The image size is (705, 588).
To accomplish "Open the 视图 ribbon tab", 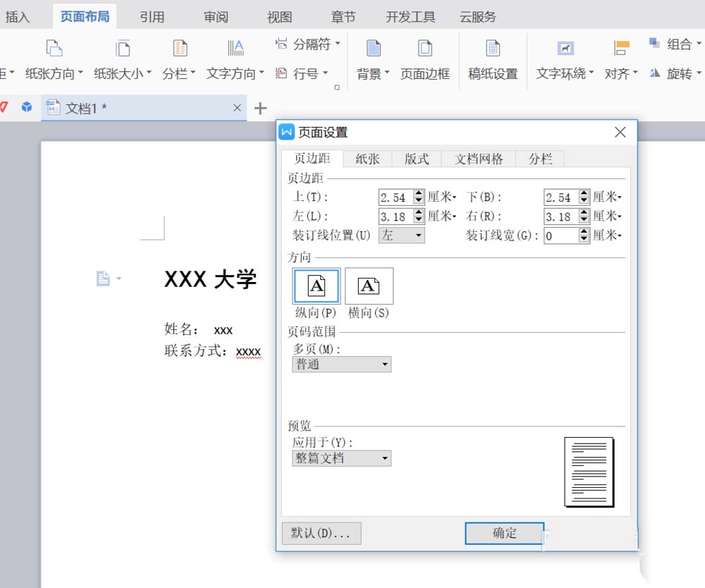I will click(x=280, y=17).
